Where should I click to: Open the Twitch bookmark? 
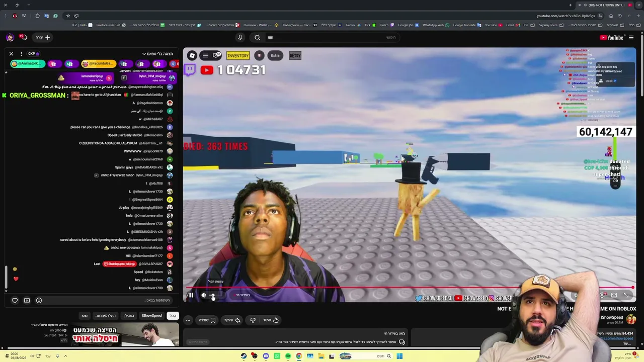(x=386, y=25)
